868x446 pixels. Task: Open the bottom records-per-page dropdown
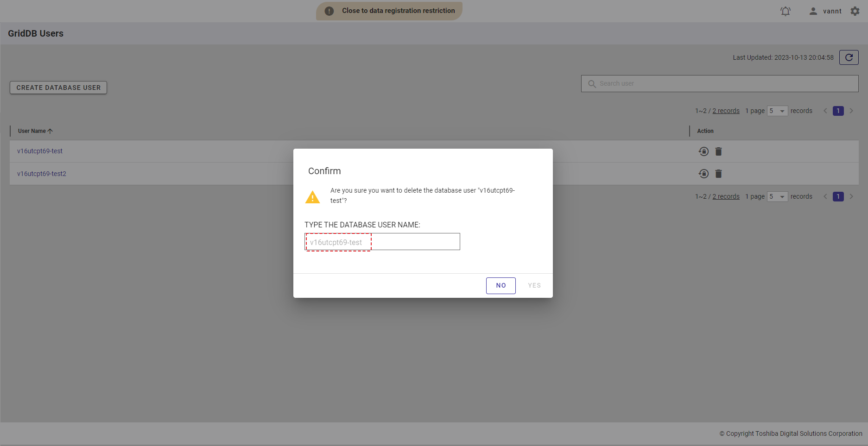(777, 197)
